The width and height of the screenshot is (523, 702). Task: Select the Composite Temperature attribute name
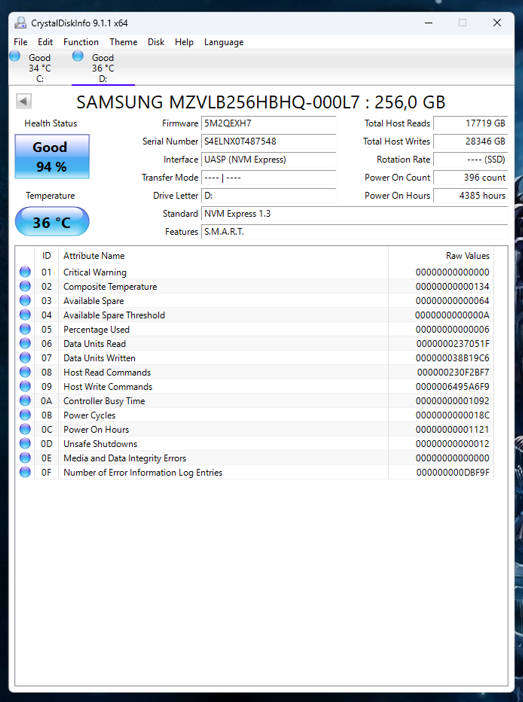110,287
